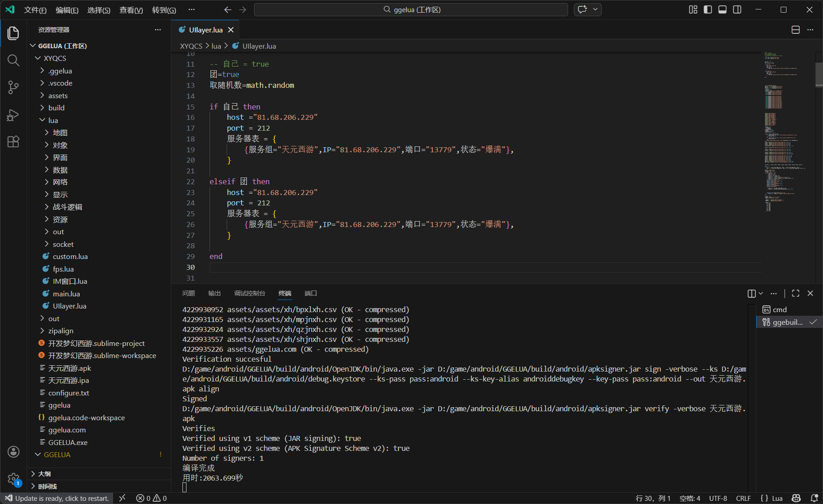Switch to the 输出 panel tab
The height and width of the screenshot is (504, 823).
click(214, 294)
